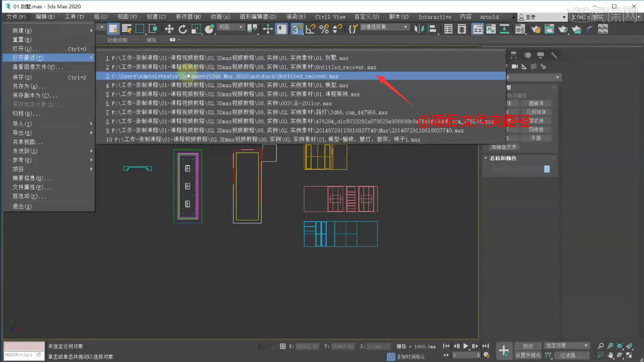The height and width of the screenshot is (362, 644).
Task: Open Render Setup teapot icon
Action: pyautogui.click(x=536, y=29)
